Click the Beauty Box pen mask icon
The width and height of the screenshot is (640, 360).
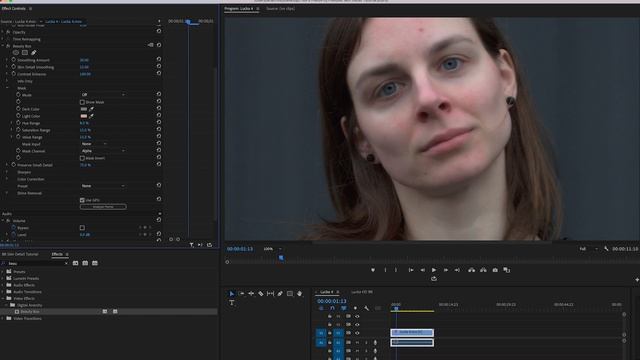pos(33,53)
